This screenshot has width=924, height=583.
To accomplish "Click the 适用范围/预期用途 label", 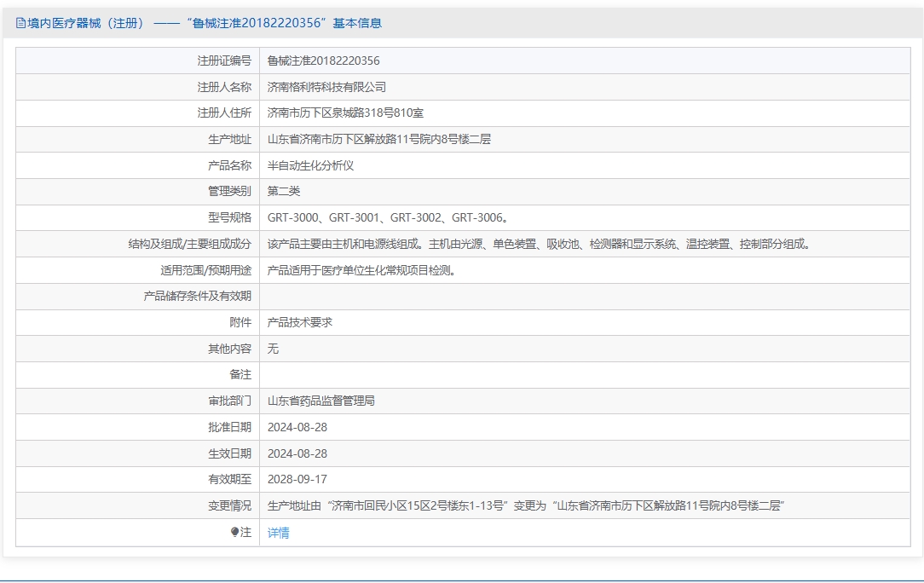I will [205, 270].
